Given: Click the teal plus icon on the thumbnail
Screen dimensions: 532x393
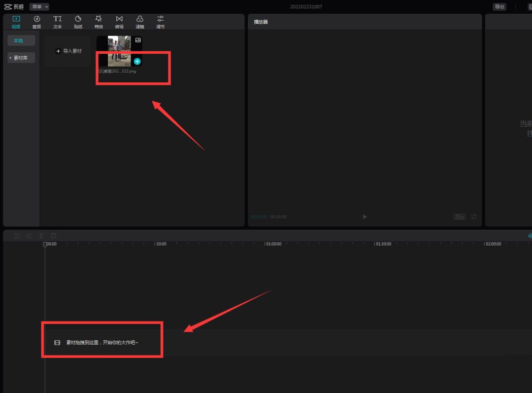Looking at the screenshot, I should click(x=137, y=62).
